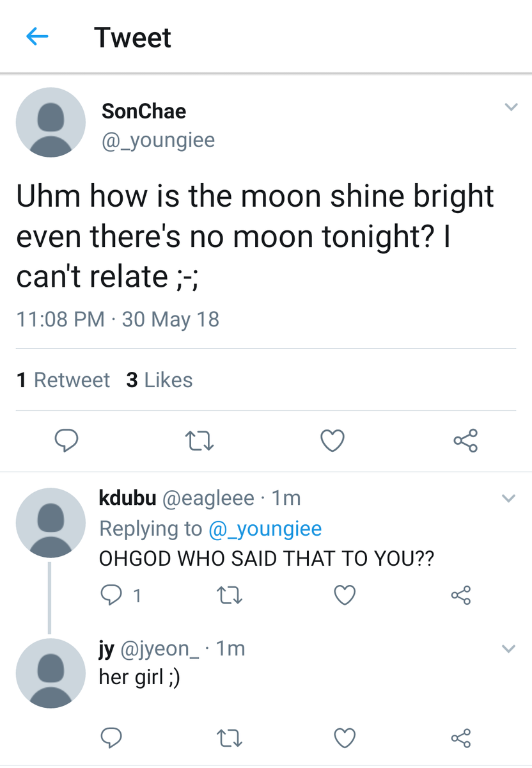Viewport: 532px width, 768px height.
Task: Retweet kdubu's reply
Action: coord(228,596)
